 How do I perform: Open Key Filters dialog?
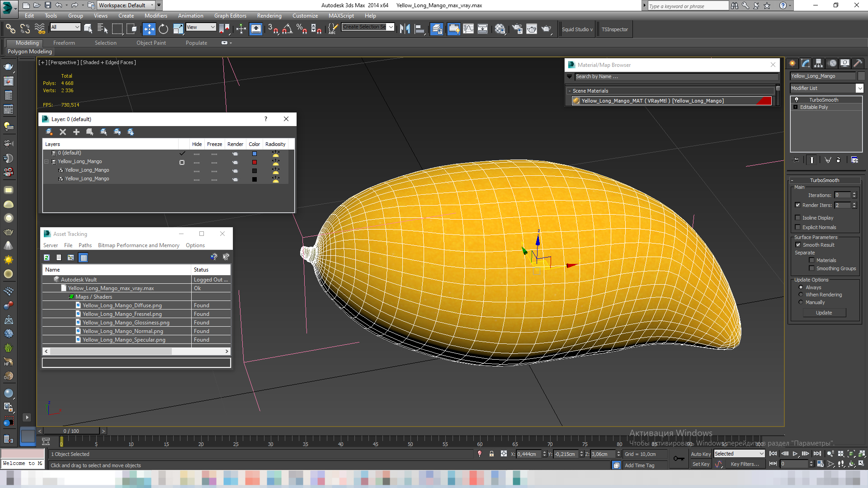pyautogui.click(x=745, y=464)
